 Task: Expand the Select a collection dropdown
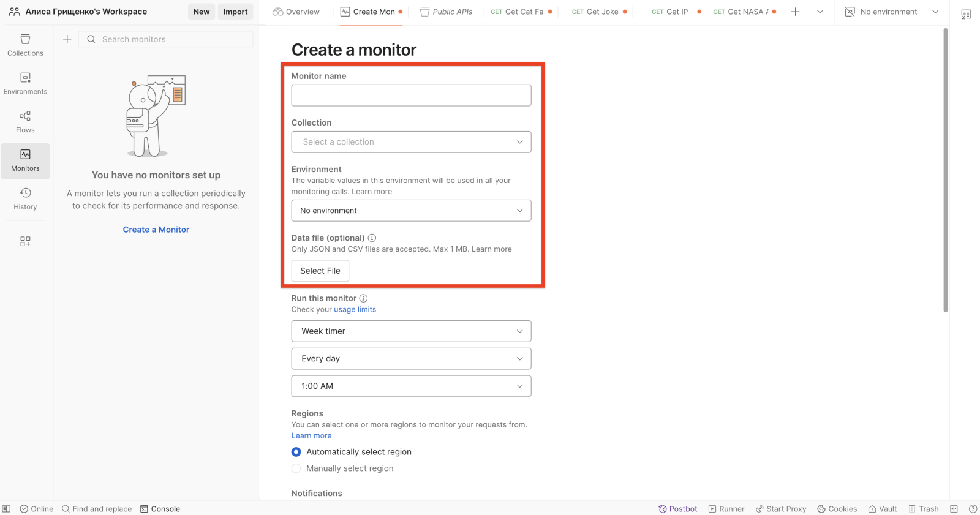tap(411, 142)
